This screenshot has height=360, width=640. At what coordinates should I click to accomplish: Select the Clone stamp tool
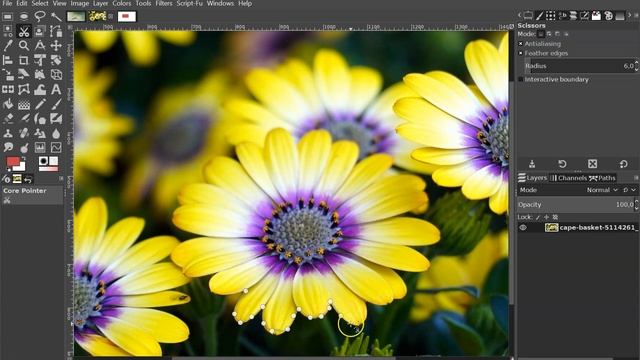[x=8, y=133]
